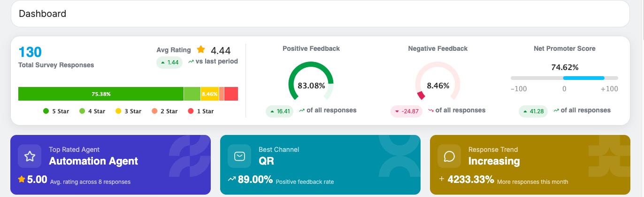Click the envelope icon on Best Channel card

239,157
